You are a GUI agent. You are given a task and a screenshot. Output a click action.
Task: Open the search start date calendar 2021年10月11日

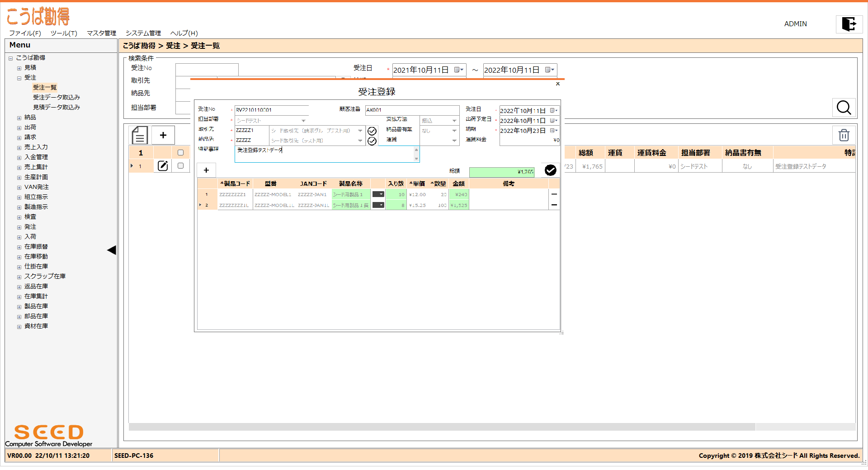[x=459, y=70]
